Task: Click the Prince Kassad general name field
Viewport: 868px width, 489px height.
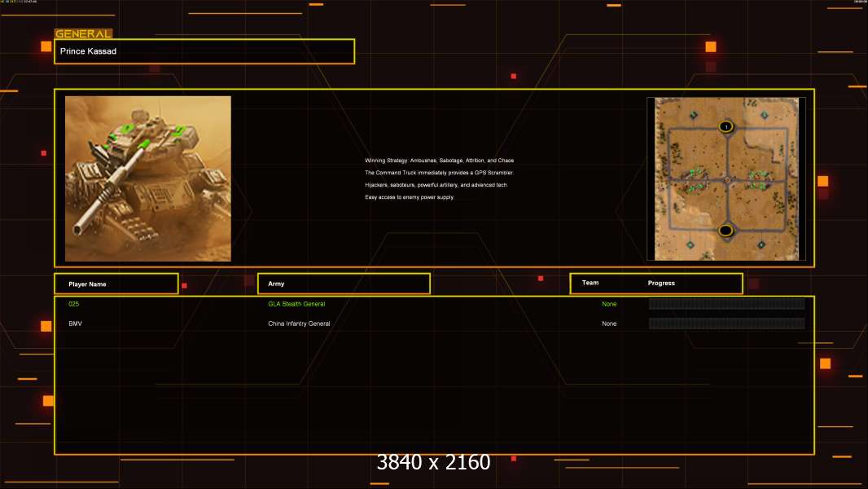Action: (204, 51)
